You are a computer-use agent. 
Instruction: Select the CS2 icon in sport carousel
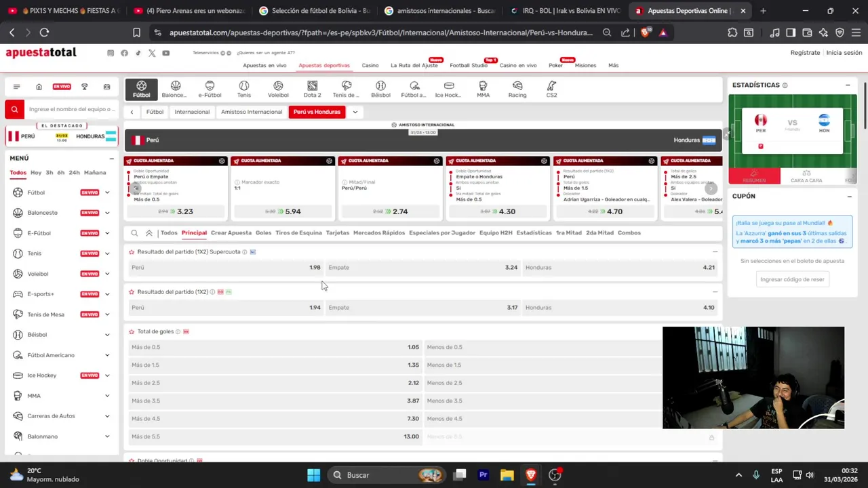pos(551,89)
